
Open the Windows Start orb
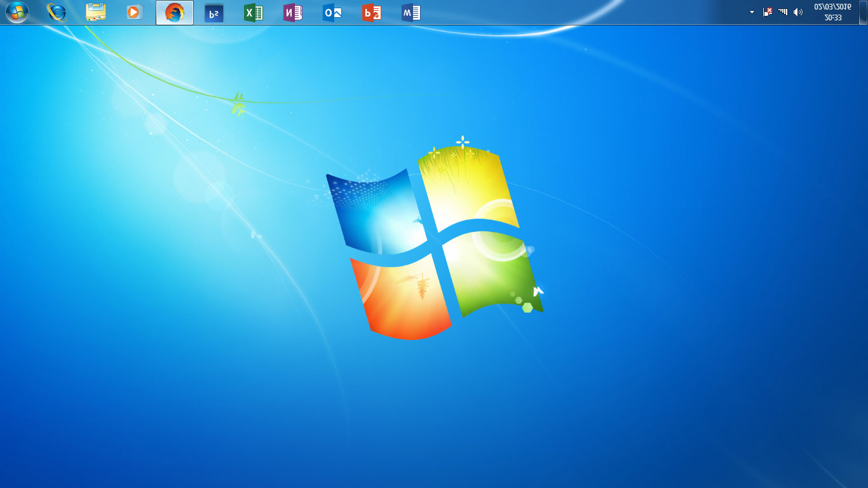tap(17, 12)
